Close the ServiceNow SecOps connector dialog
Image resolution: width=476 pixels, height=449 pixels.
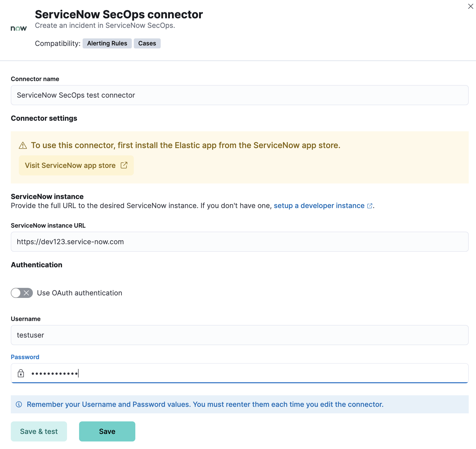tap(470, 6)
